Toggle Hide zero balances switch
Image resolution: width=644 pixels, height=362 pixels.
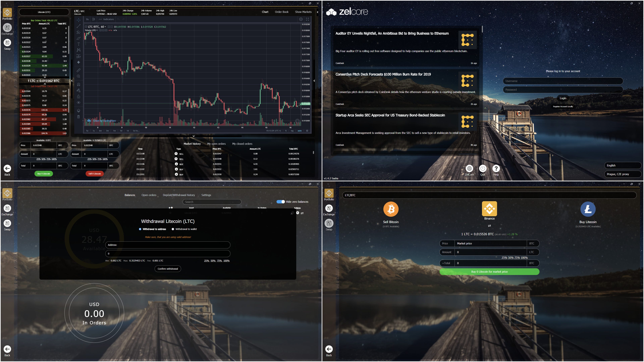click(x=281, y=202)
